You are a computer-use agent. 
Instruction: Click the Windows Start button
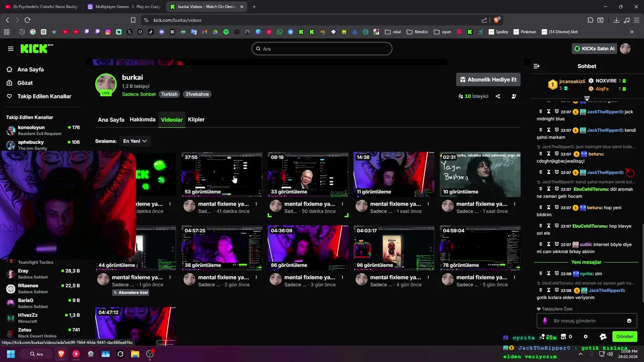tap(11, 354)
